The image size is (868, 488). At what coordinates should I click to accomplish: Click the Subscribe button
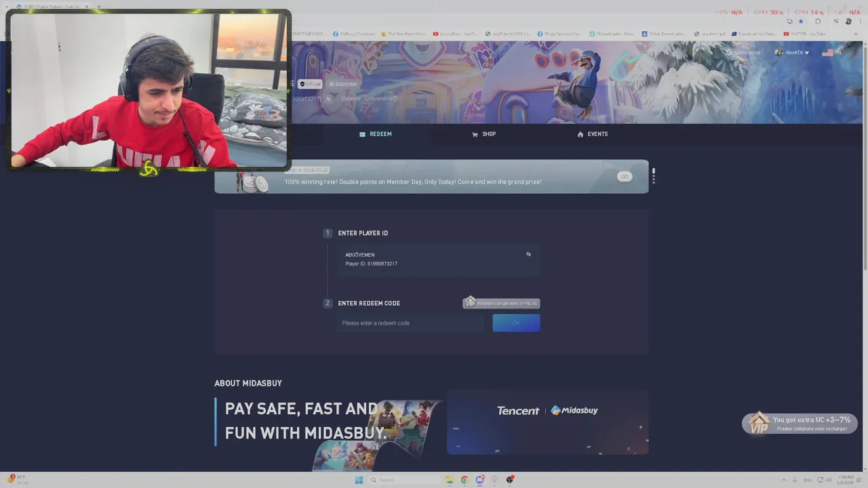342,84
